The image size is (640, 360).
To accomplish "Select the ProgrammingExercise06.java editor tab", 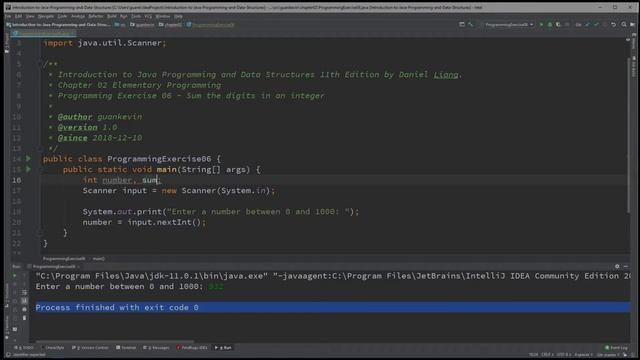I will point(43,33).
